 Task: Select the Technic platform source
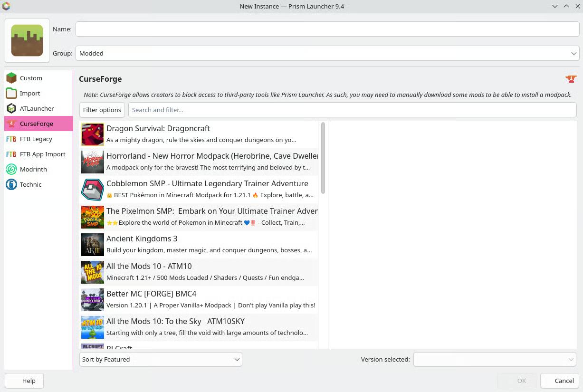(30, 184)
